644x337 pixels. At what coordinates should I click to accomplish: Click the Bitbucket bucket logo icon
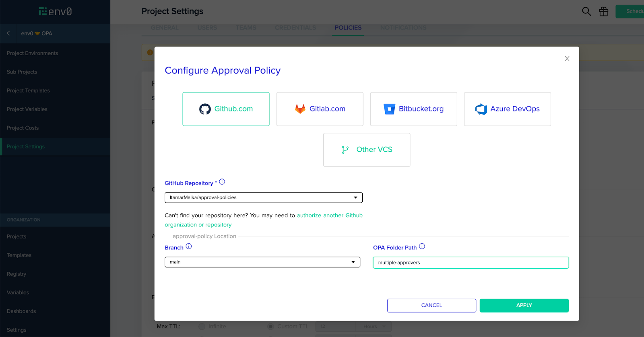coord(389,109)
